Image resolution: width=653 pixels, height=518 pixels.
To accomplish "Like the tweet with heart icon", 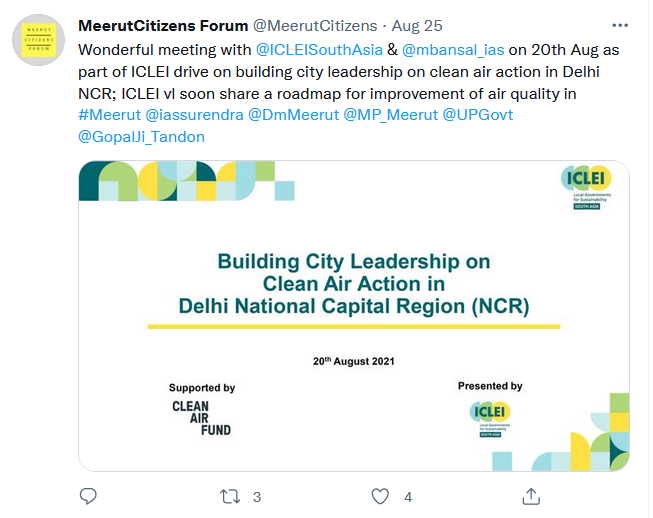I will tap(380, 496).
